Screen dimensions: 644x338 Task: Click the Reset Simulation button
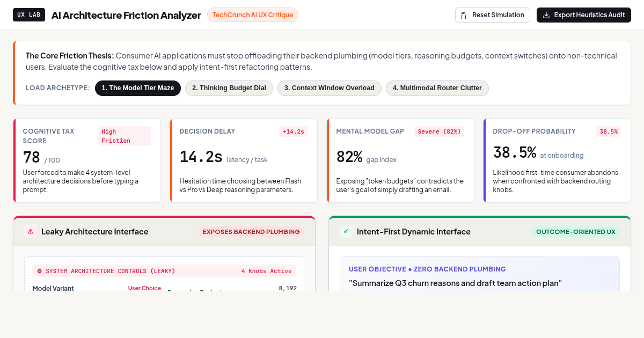coord(492,15)
